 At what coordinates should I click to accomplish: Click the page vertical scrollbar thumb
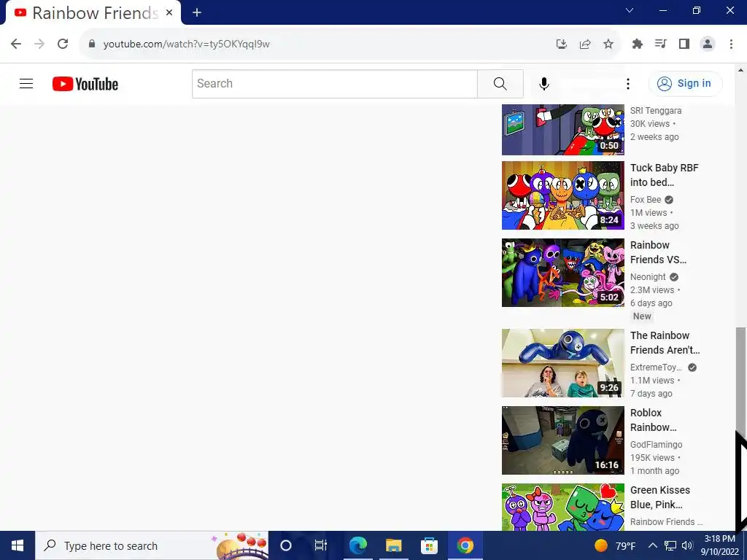[x=740, y=381]
